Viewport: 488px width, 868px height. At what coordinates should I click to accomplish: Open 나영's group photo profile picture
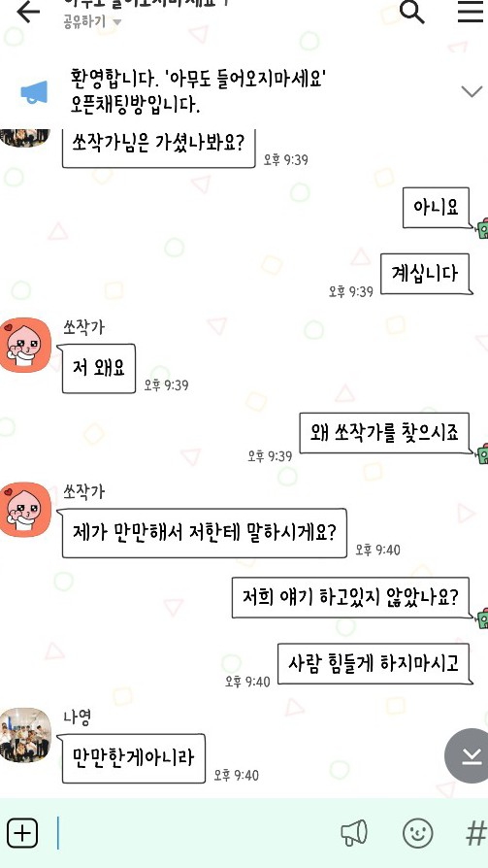click(x=25, y=735)
